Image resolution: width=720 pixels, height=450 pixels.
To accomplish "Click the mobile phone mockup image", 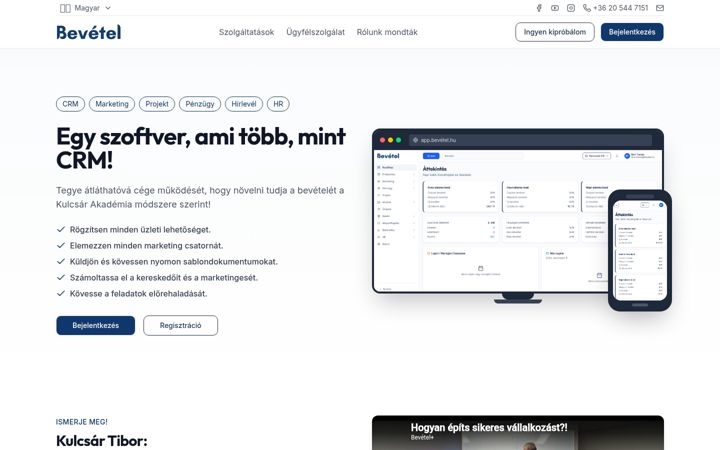I will pyautogui.click(x=640, y=250).
